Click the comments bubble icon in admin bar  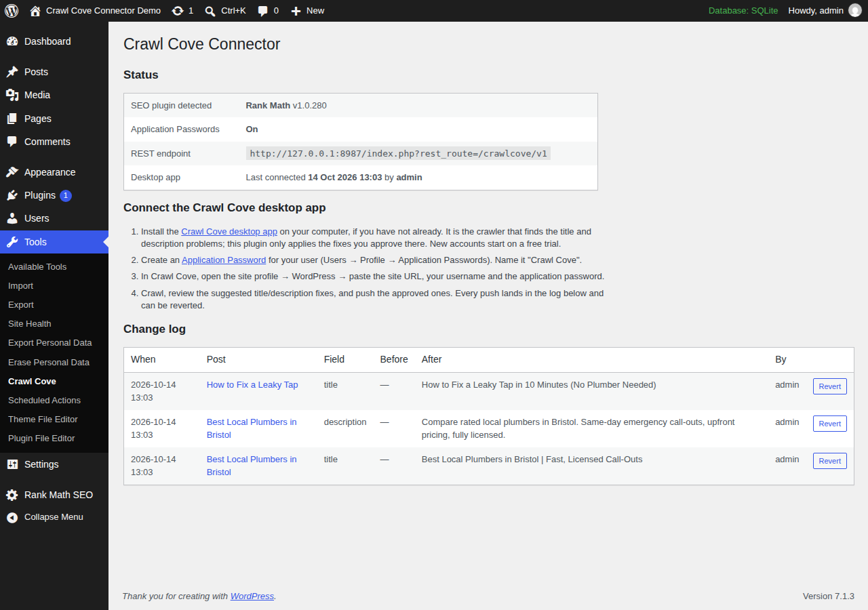tap(263, 11)
